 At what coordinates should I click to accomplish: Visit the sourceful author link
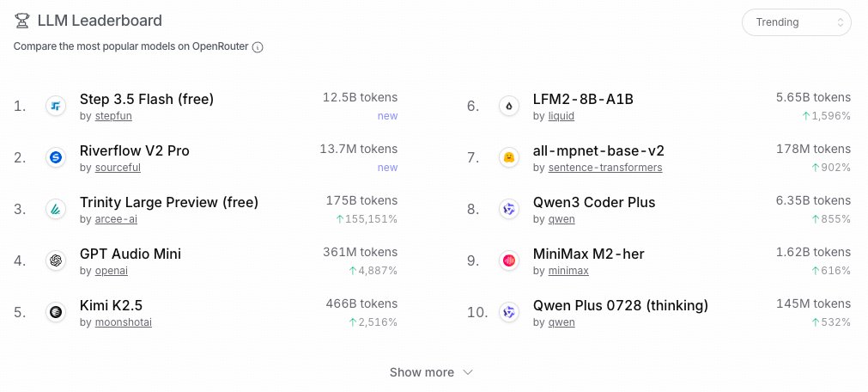click(x=118, y=168)
